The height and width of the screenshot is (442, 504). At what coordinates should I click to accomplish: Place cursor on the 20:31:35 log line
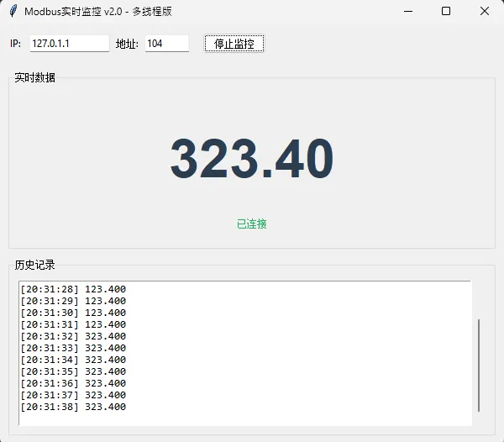[72, 371]
